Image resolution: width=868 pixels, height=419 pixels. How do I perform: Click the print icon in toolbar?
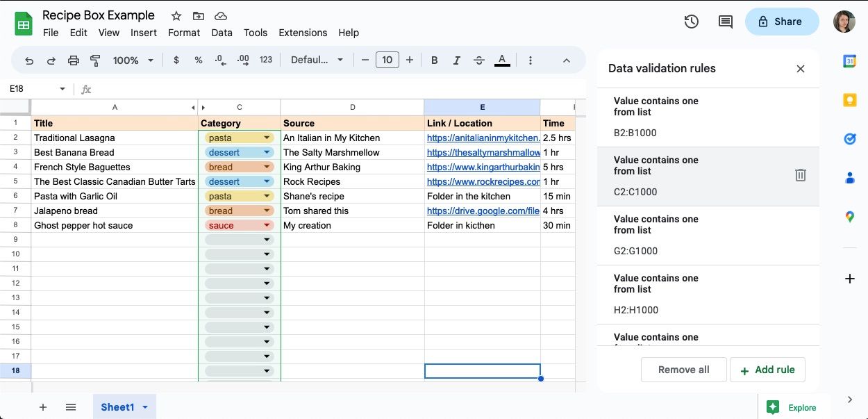(x=74, y=60)
